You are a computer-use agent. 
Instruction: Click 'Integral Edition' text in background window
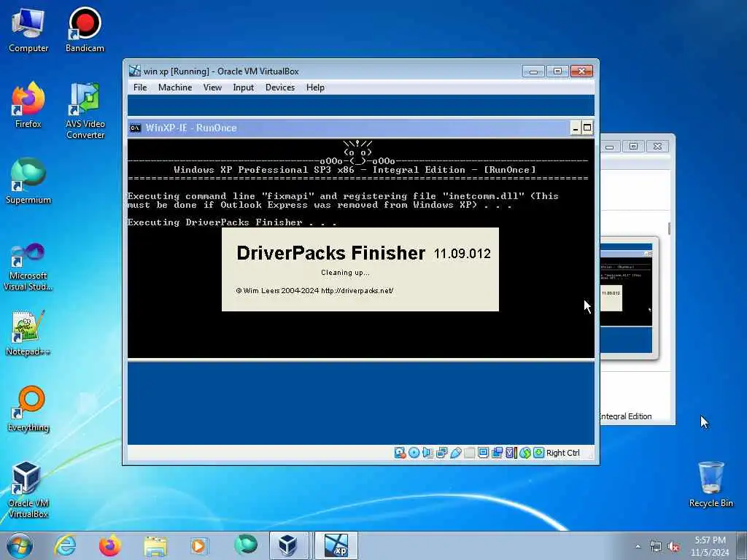(x=625, y=416)
